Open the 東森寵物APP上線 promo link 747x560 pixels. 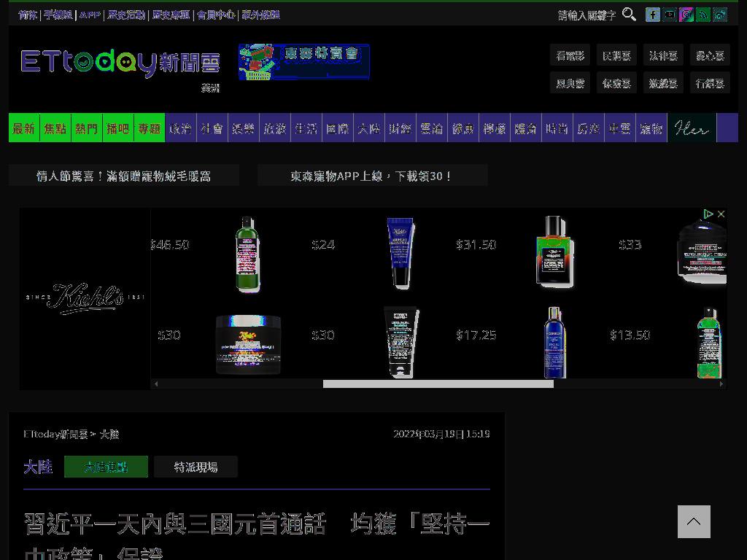372,176
